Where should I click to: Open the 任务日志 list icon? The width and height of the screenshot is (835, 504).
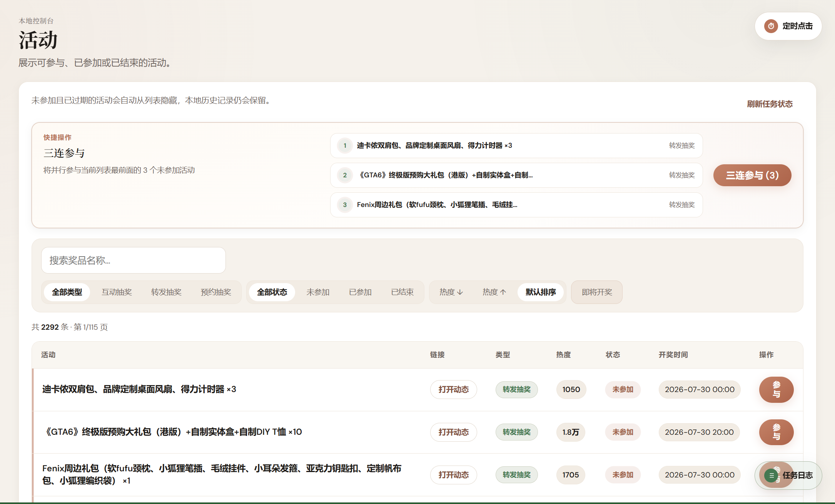[x=771, y=476]
